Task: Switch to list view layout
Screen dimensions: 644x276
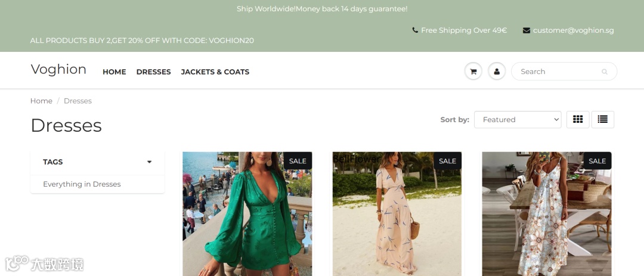Action: coord(602,119)
